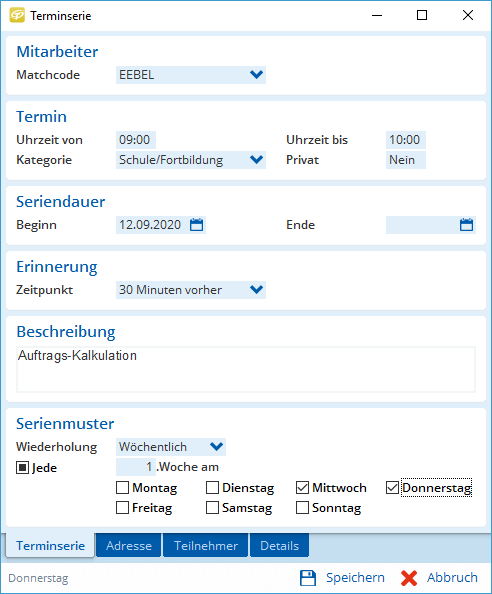
Task: Enable the Freitag checkbox
Action: point(122,508)
